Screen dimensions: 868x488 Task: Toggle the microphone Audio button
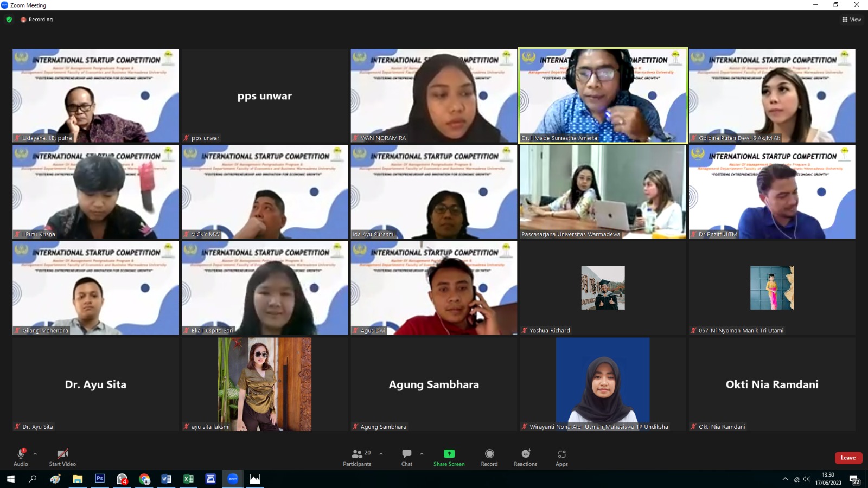point(21,454)
